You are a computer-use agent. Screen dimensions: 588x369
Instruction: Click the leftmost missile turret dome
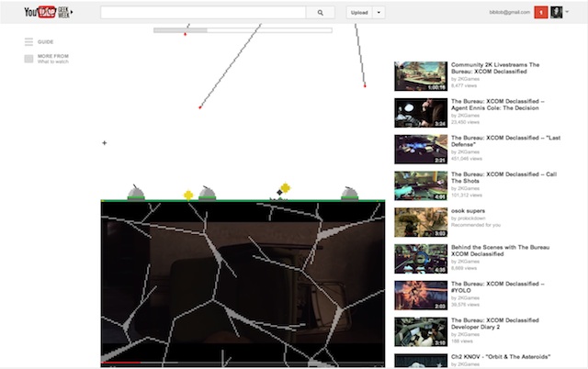(x=137, y=192)
